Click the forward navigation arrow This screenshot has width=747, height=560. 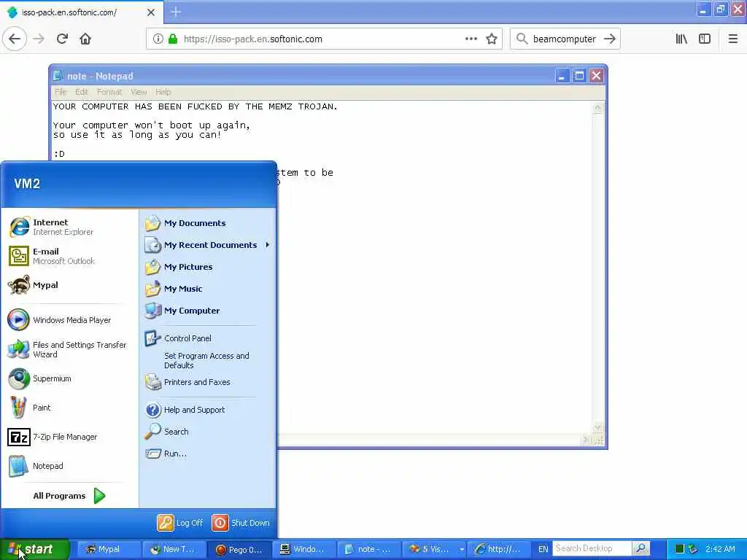39,39
